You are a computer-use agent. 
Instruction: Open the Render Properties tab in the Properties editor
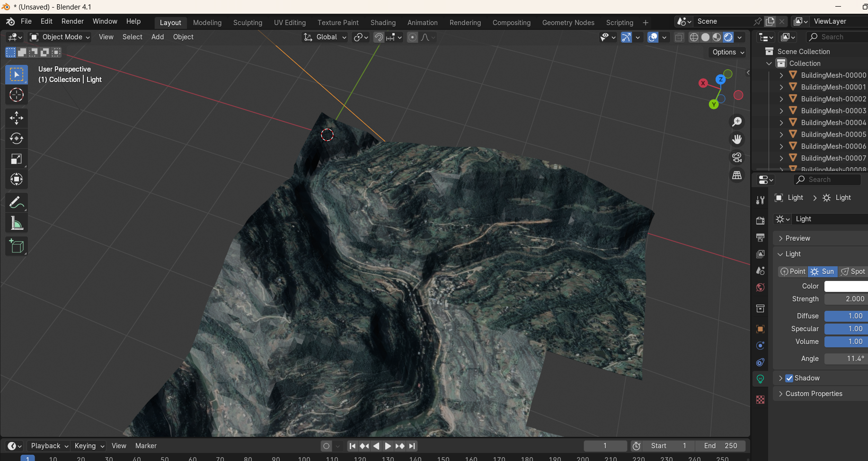tap(760, 220)
